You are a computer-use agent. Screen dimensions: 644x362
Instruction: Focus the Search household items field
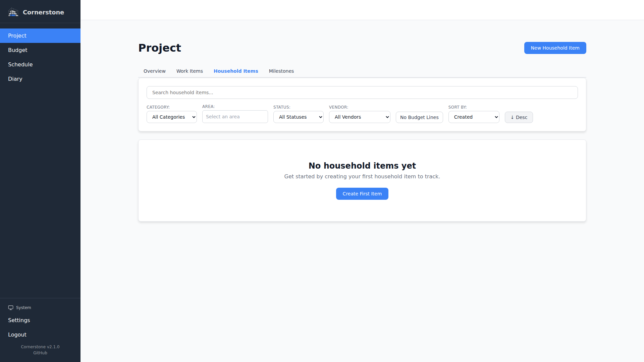point(362,93)
